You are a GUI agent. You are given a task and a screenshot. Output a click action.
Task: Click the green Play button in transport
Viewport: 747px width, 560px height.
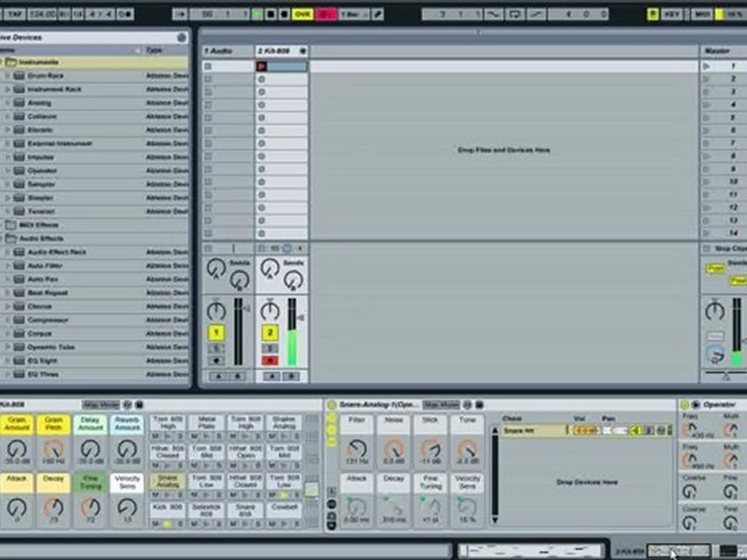pos(258,14)
